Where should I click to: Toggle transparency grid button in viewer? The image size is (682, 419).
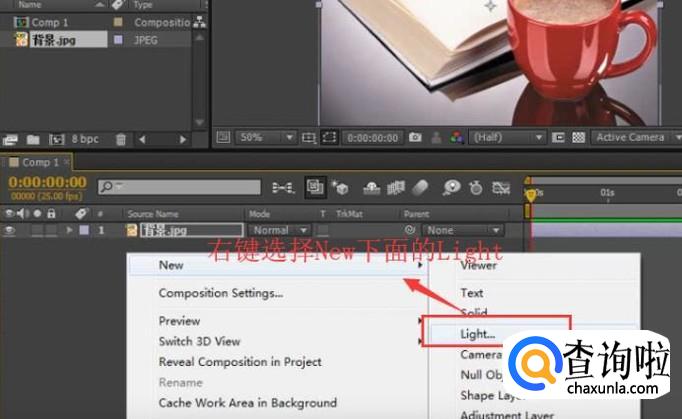tap(579, 137)
